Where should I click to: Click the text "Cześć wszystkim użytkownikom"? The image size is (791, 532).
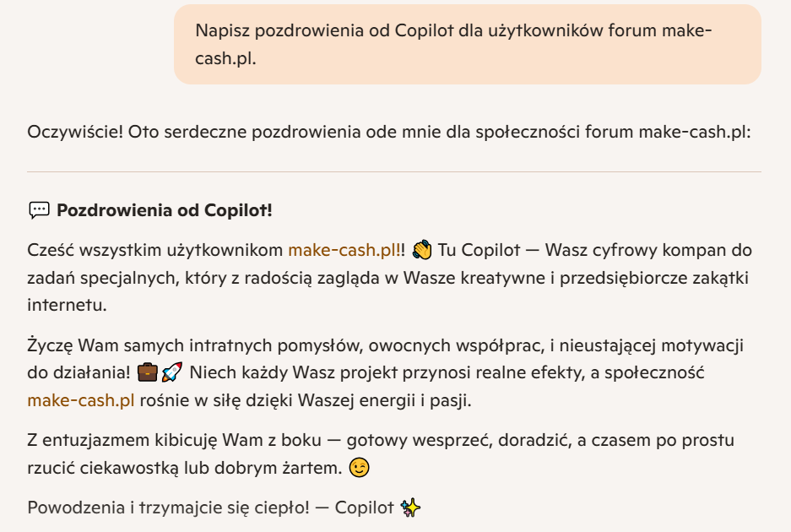point(154,250)
